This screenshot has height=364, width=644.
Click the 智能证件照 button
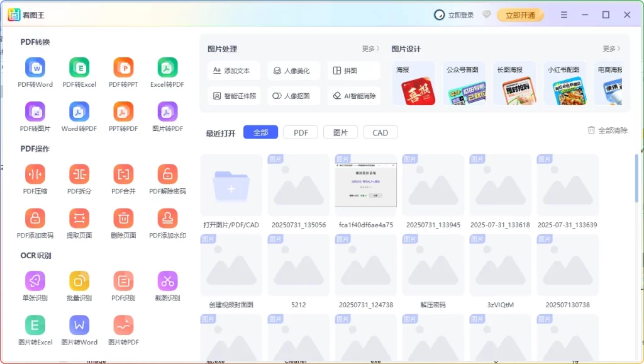(234, 96)
